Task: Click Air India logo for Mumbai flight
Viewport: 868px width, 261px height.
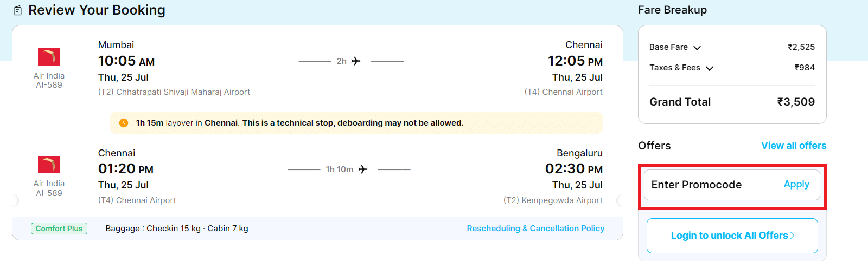Action: tap(49, 56)
